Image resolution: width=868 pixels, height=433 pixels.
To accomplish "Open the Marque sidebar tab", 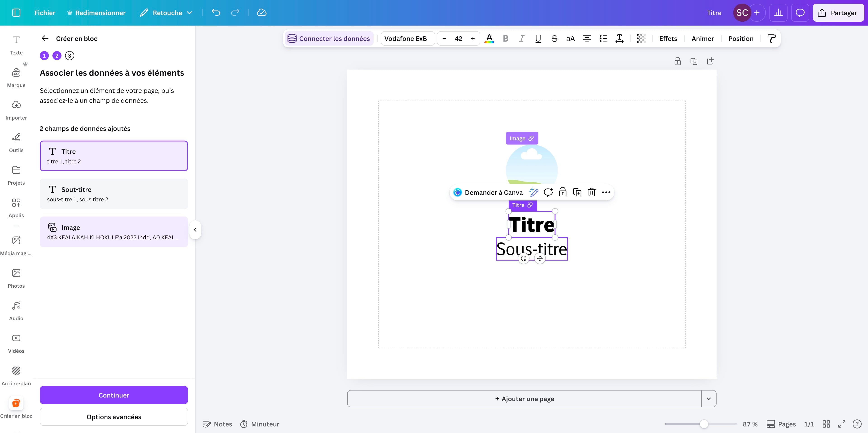I will pyautogui.click(x=16, y=78).
